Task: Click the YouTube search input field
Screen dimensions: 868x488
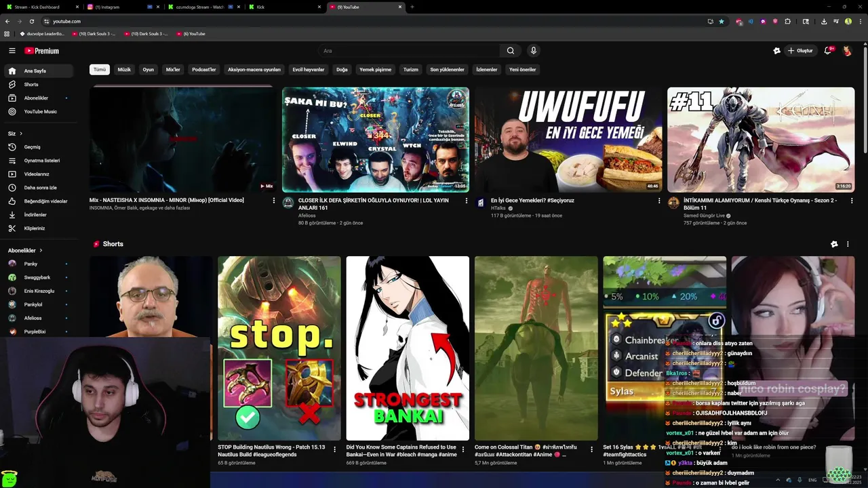Action: (410, 51)
